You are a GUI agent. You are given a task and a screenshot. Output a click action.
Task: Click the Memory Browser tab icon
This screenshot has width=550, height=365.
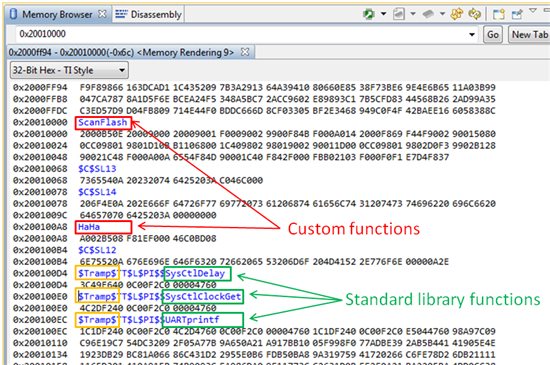point(13,14)
